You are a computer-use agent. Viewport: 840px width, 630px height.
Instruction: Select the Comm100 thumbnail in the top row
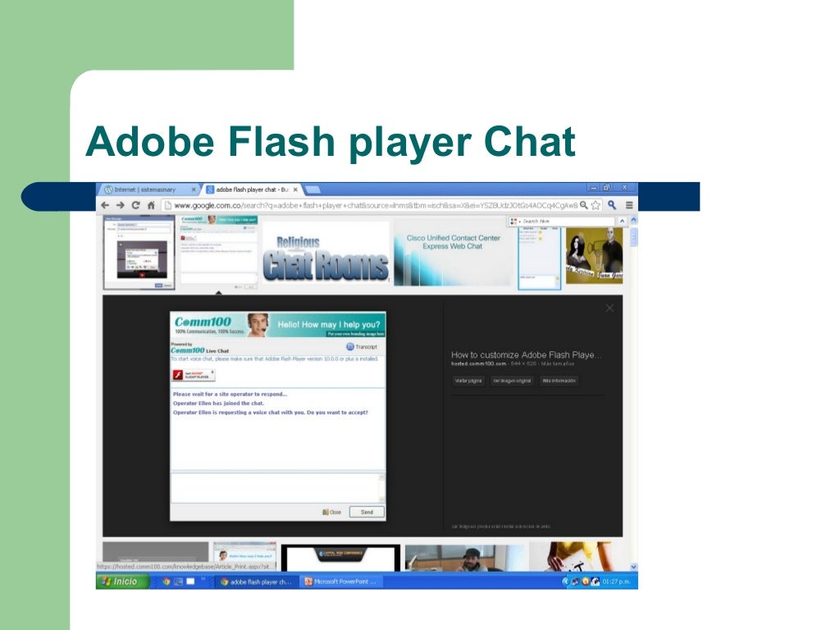pyautogui.click(x=218, y=253)
